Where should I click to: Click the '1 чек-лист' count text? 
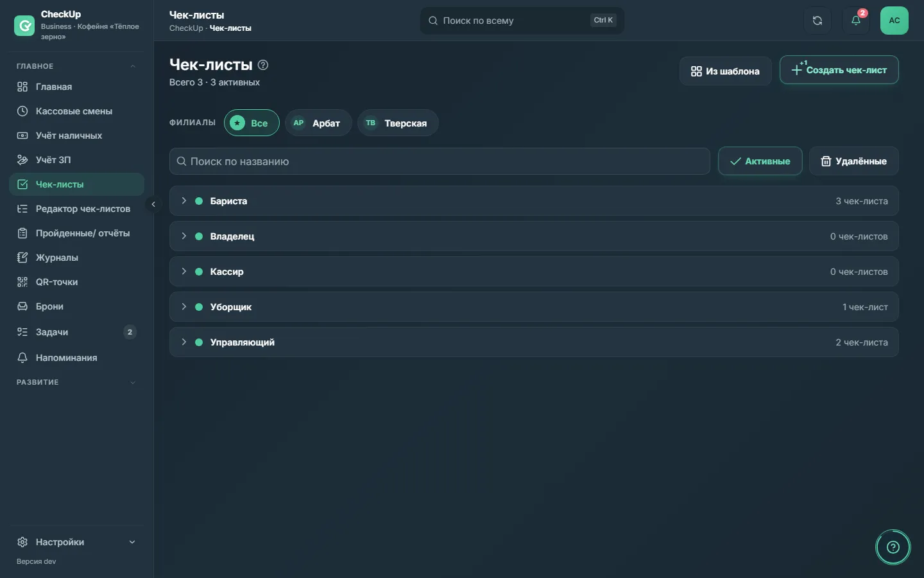click(865, 307)
